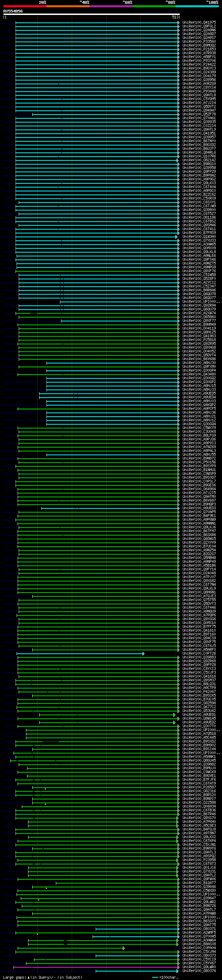The width and height of the screenshot is (222, 980).
Task: Select hit label UniRef100_Q9LKX3
Action: click(x=199, y=183)
